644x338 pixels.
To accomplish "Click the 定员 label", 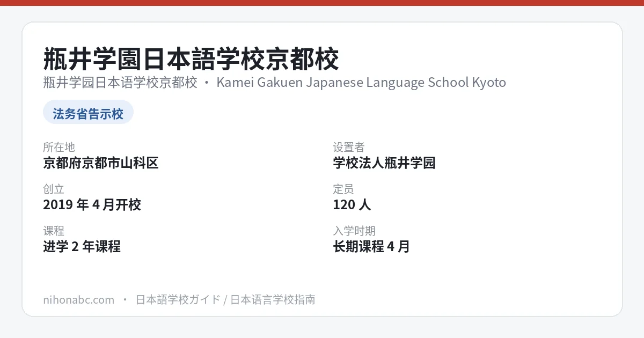I will [343, 189].
